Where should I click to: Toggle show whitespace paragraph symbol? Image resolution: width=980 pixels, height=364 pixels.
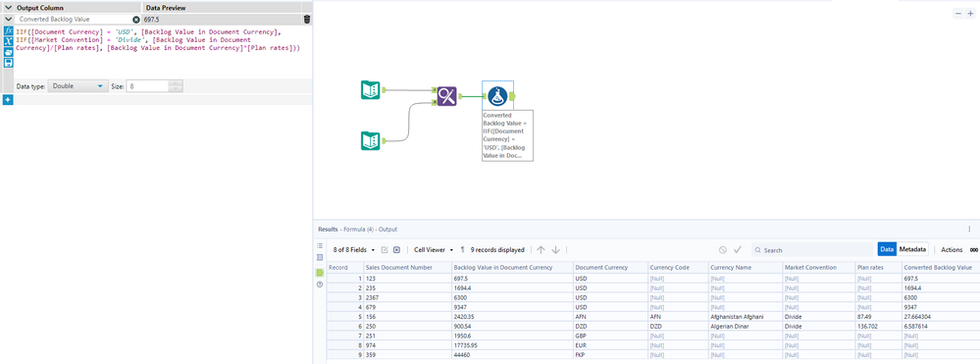[462, 249]
